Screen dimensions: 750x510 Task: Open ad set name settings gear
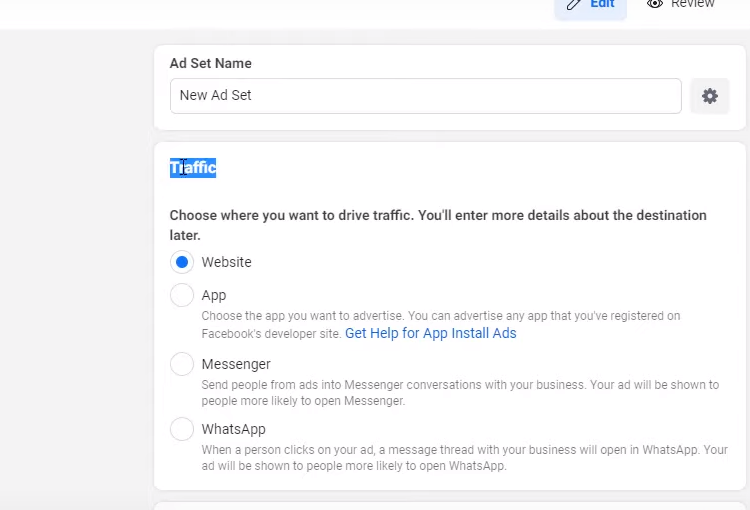coord(710,96)
